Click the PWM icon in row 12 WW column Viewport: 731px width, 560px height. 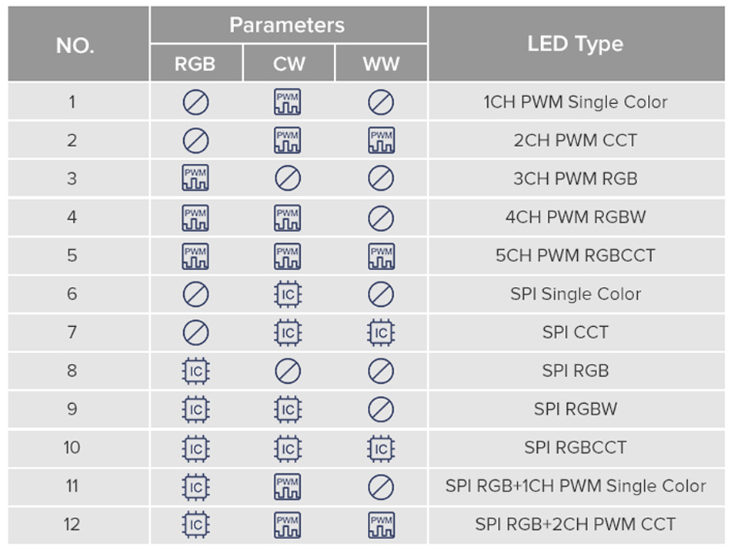click(381, 525)
